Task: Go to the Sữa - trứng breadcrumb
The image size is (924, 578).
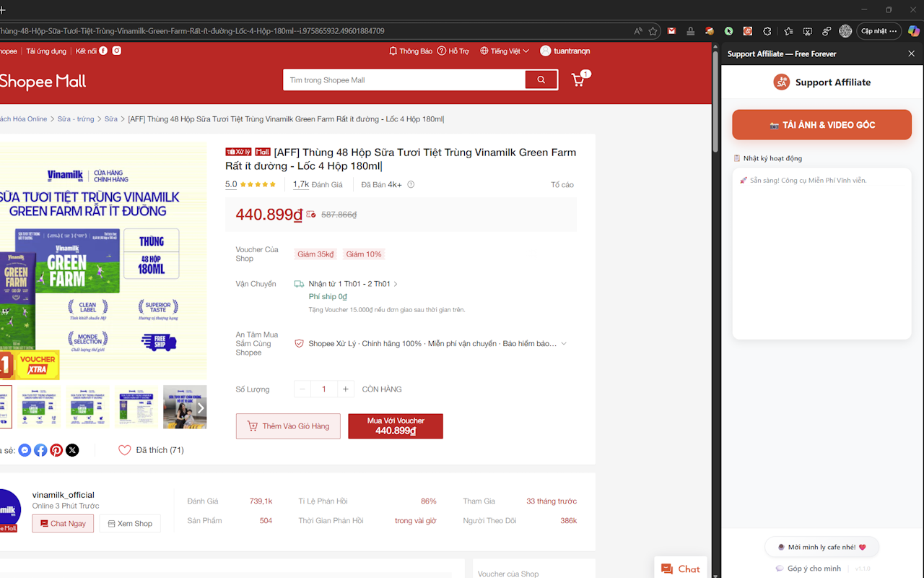Action: pos(76,119)
